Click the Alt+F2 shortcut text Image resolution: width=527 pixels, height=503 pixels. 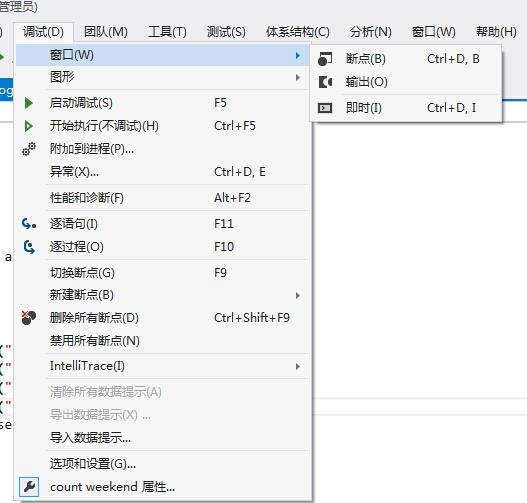[x=232, y=198]
